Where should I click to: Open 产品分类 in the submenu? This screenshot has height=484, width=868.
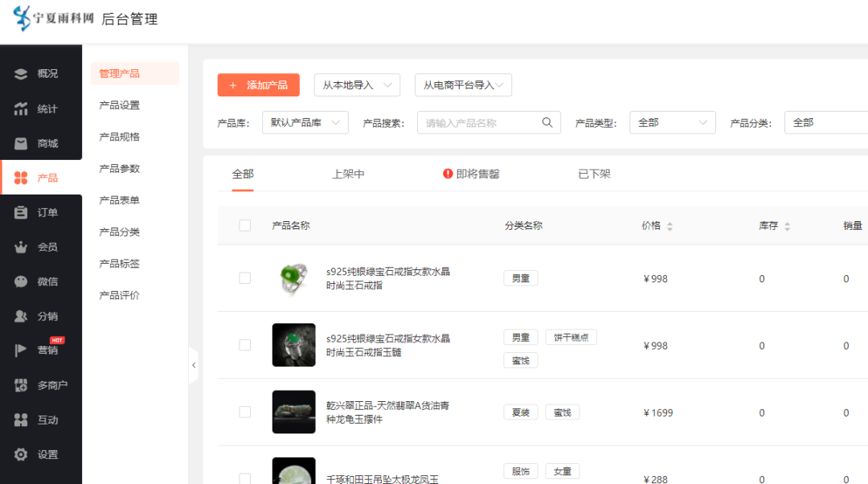coord(119,232)
